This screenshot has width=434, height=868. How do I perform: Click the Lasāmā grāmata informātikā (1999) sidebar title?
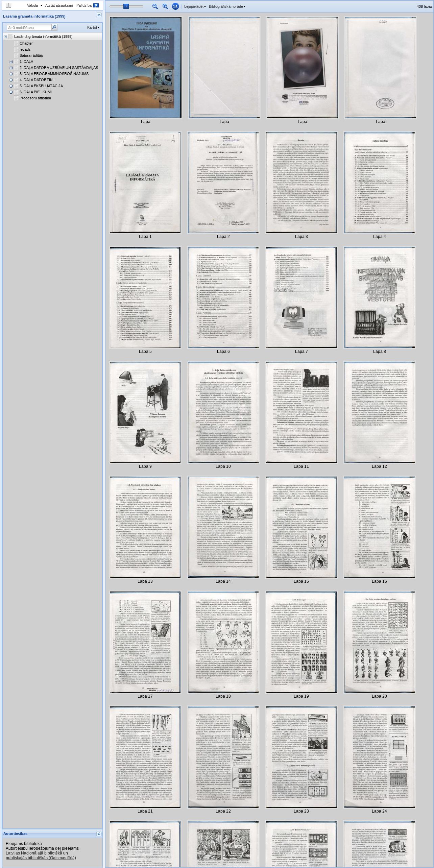pyautogui.click(x=34, y=16)
